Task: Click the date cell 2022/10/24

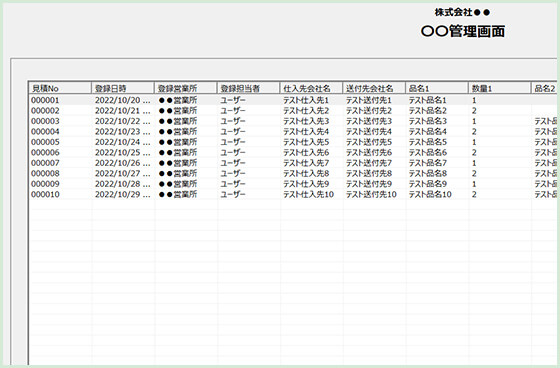Action: (122, 142)
